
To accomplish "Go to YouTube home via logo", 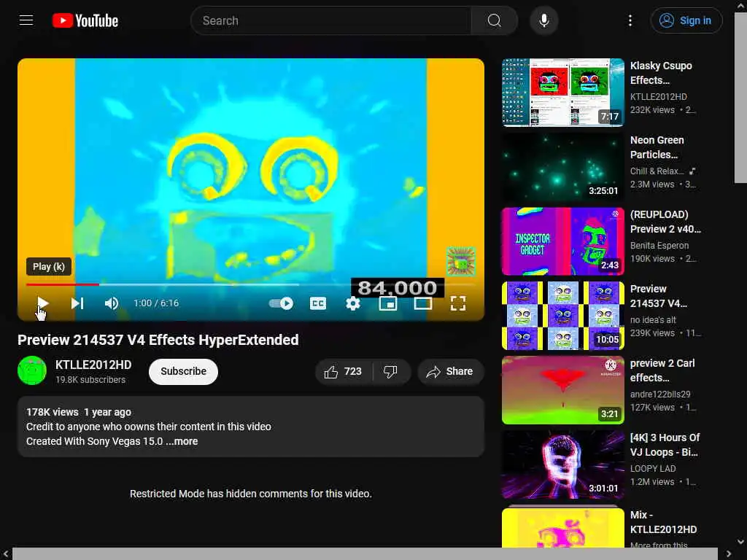I will (x=85, y=20).
